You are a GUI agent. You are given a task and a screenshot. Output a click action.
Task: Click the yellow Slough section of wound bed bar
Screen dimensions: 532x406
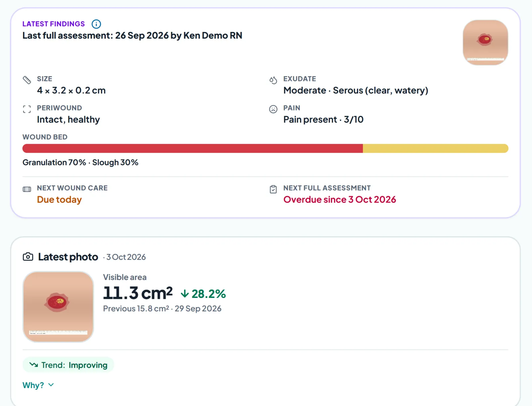[x=436, y=148]
